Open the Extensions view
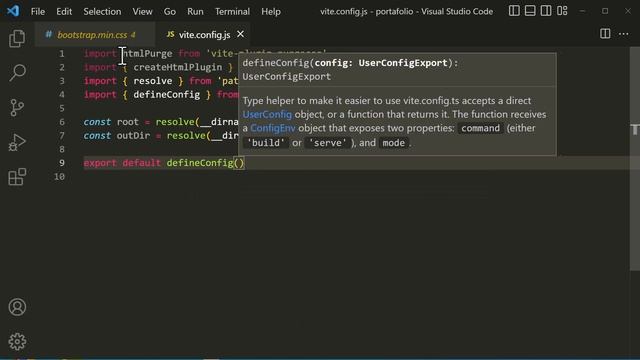Screen dimensions: 640x360 pos(17,177)
